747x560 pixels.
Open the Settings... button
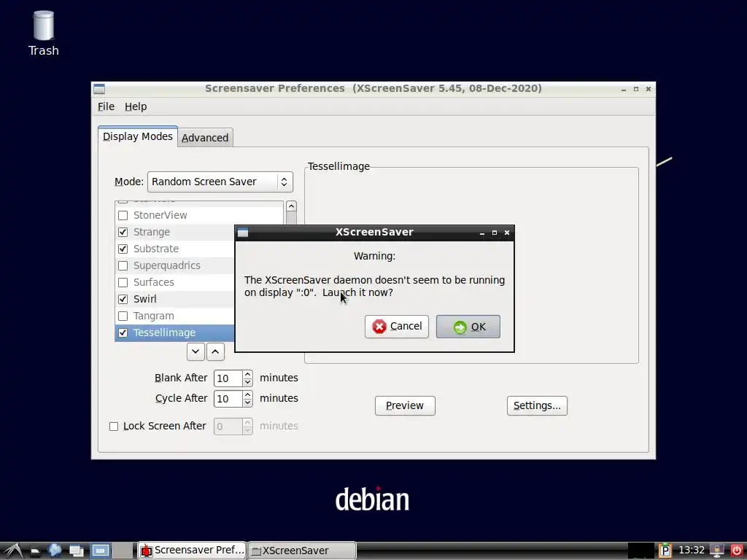537,405
